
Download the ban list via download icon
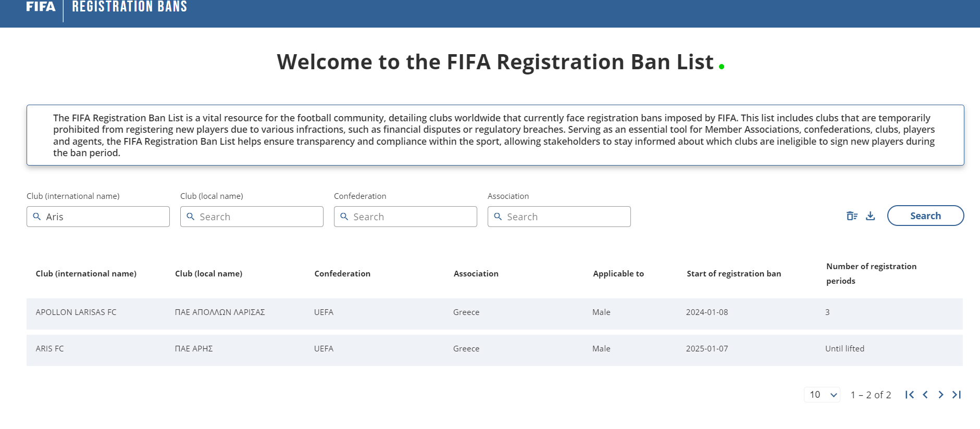870,216
